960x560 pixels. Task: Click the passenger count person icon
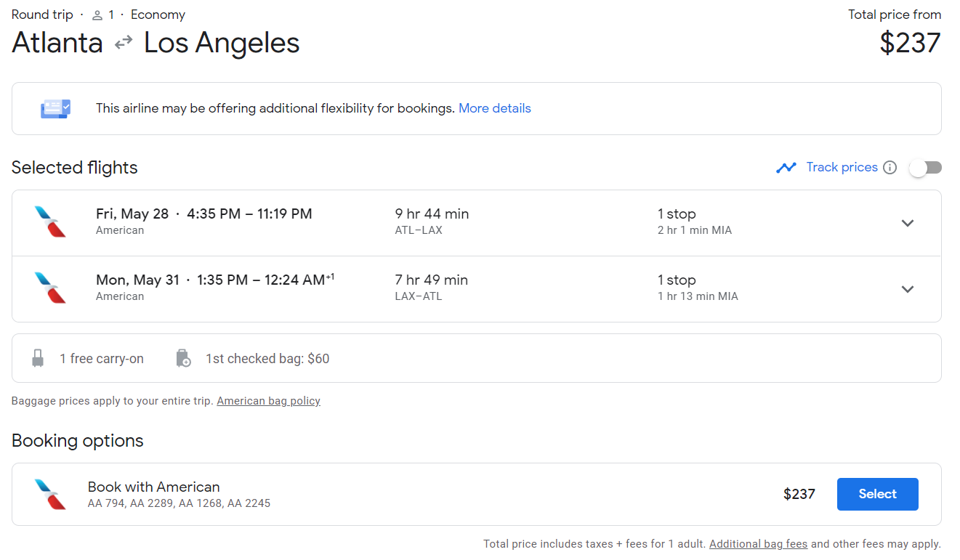97,15
